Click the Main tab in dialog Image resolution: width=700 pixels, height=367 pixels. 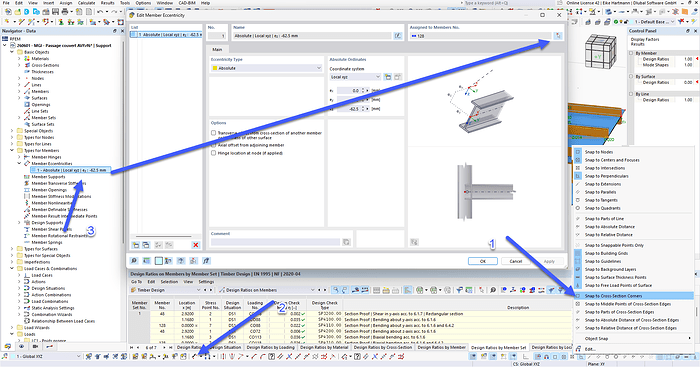[217, 50]
